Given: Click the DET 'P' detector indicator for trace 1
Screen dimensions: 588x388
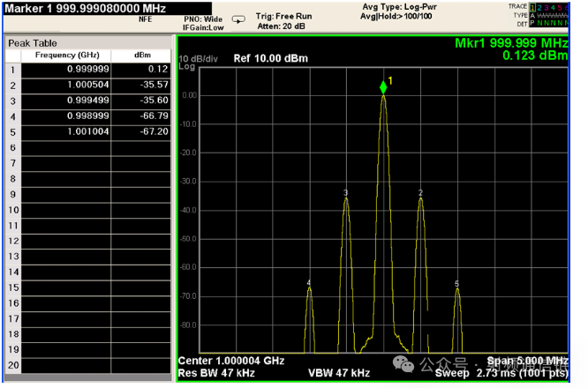Looking at the screenshot, I should point(532,23).
